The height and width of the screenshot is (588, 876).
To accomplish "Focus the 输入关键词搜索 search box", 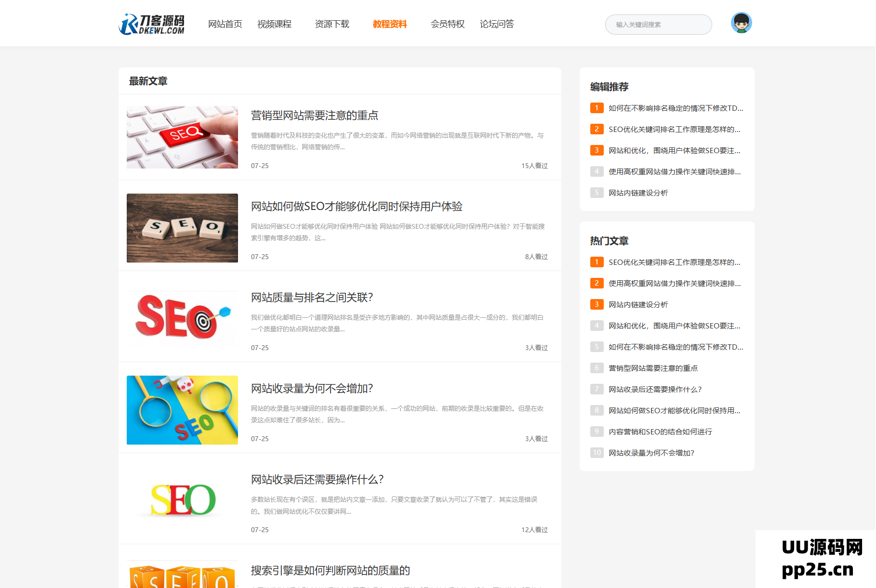I will pos(658,25).
